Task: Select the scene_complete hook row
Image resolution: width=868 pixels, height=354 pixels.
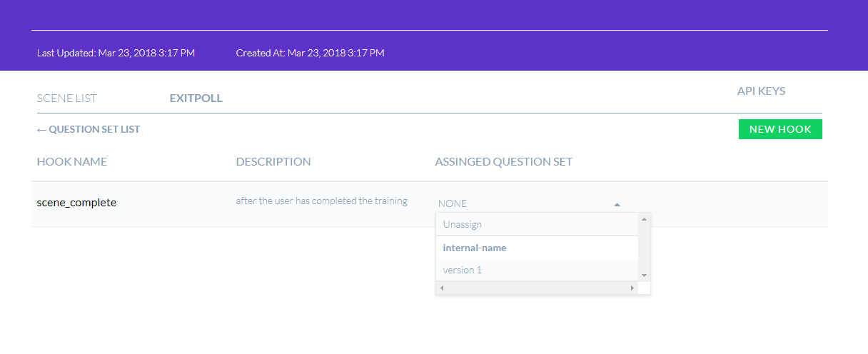Action: (430, 203)
